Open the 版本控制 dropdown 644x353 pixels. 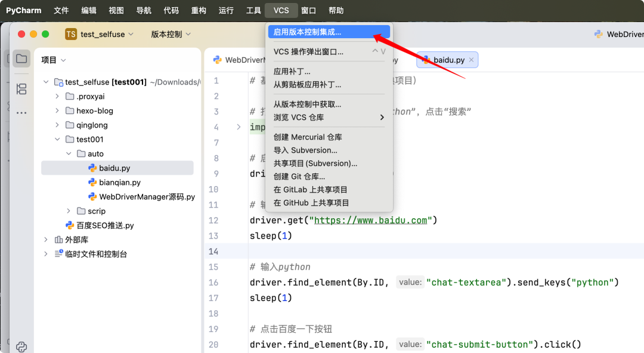coord(171,34)
